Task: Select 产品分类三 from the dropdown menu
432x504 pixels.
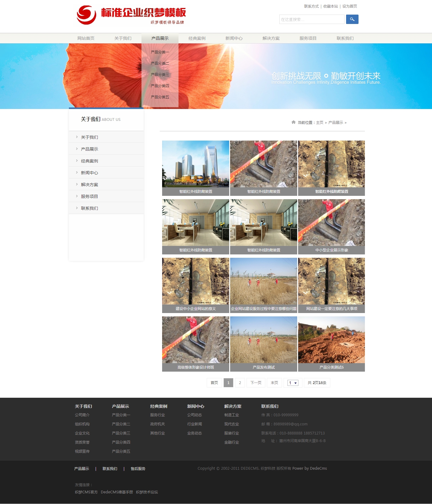Action: tap(160, 75)
